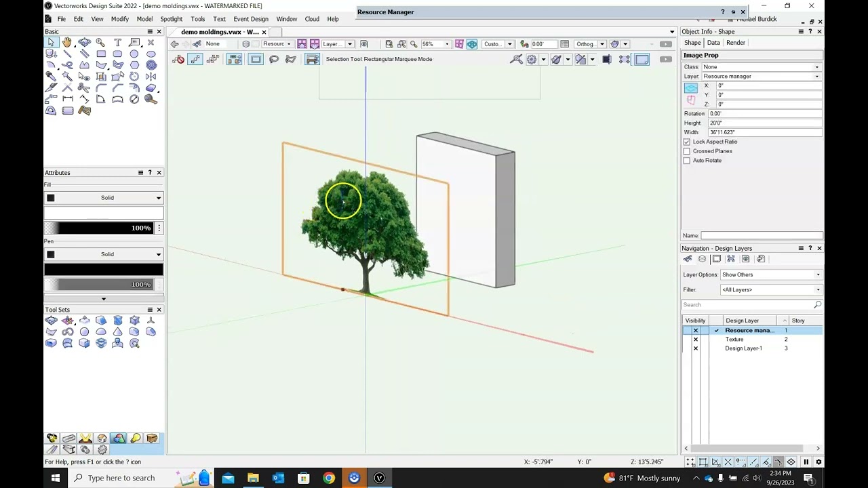Toggle Rectangular Marquee selection mode
Screen dimensions: 868x488
(256, 59)
